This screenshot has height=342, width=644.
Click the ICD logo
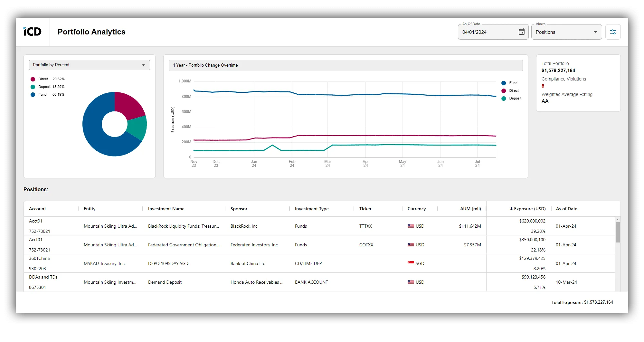point(33,32)
